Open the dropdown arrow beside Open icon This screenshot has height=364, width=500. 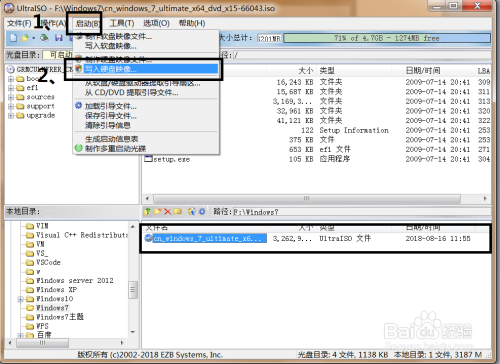tap(33, 38)
